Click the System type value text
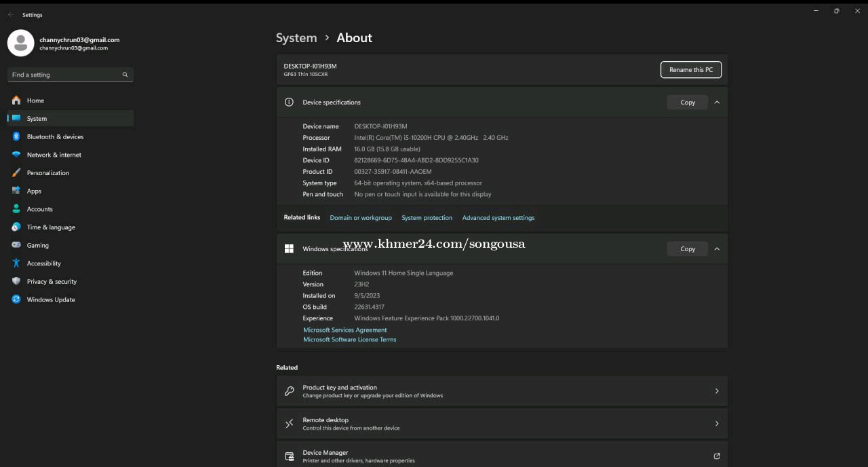This screenshot has width=868, height=467. [x=418, y=183]
